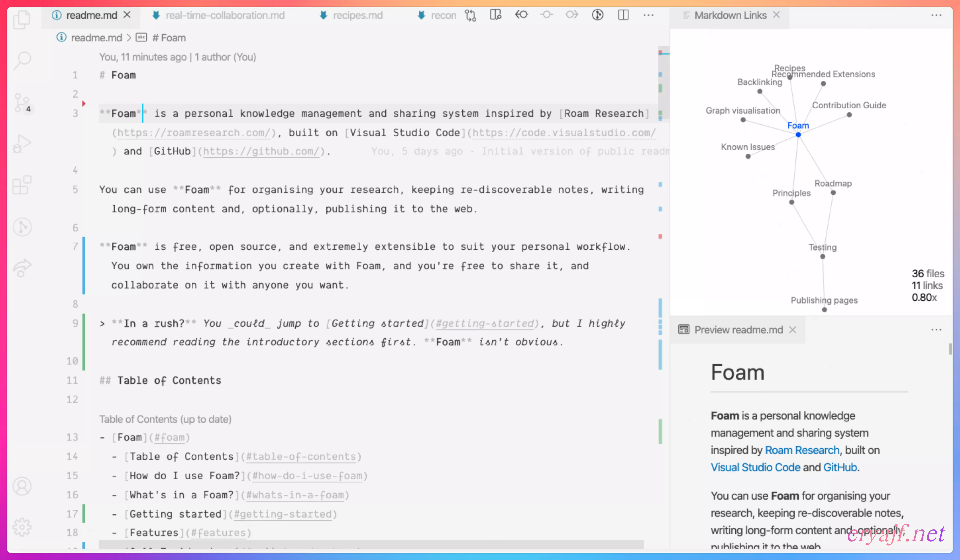
Task: Open the Extensions view in activity bar
Action: point(22,185)
